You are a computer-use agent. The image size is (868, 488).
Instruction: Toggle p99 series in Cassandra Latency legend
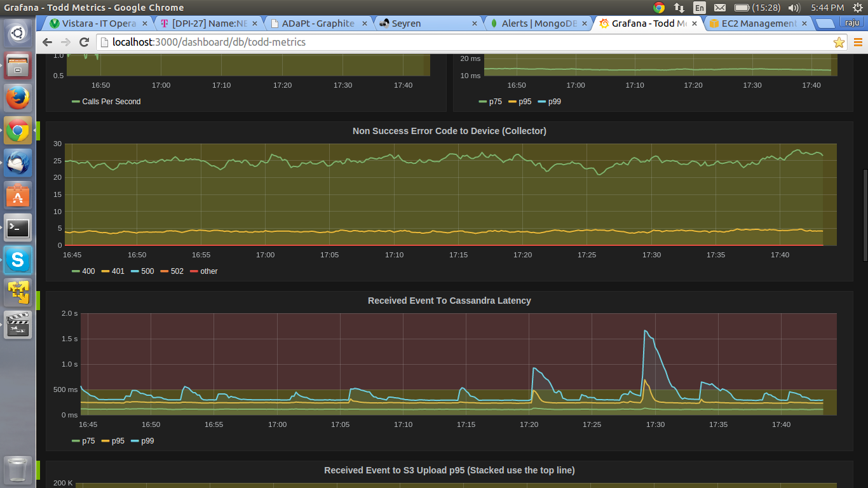tap(147, 441)
